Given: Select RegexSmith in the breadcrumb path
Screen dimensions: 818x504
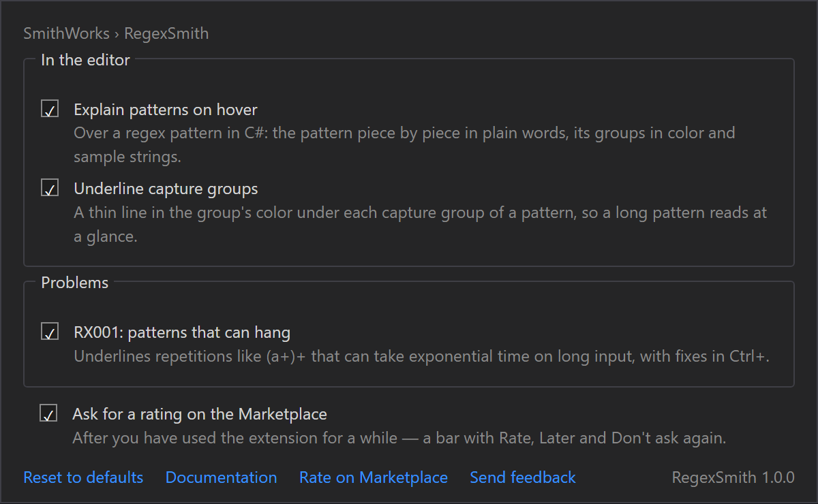Looking at the screenshot, I should tap(166, 33).
